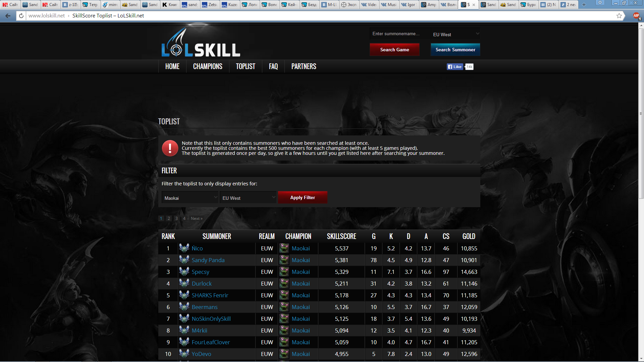Click the red warning exclamation icon
This screenshot has width=644, height=362.
[x=170, y=148]
